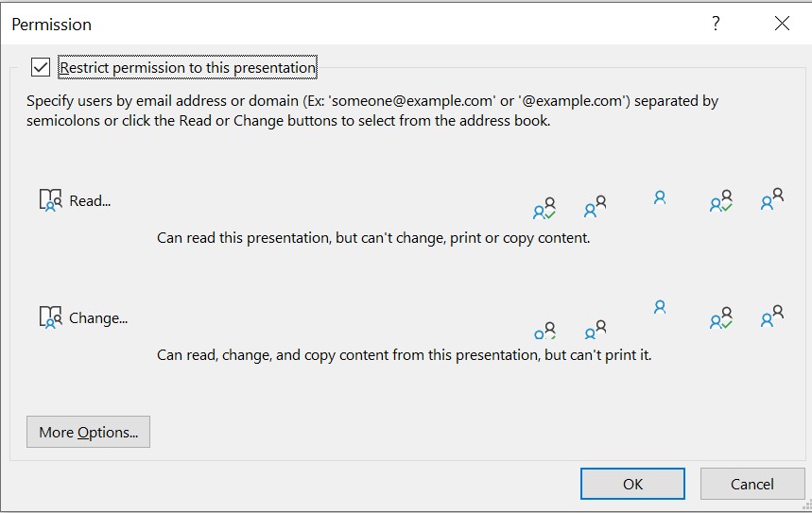Close the Permission dialog window
812x513 pixels.
click(782, 24)
